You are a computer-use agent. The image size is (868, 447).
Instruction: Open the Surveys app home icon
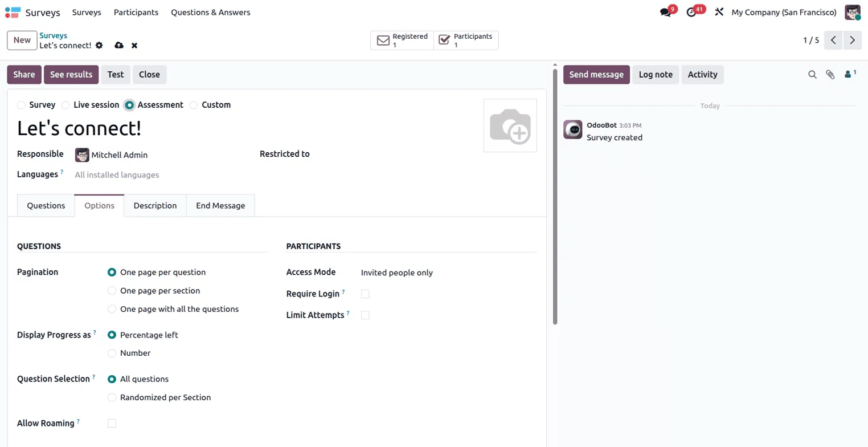point(13,12)
